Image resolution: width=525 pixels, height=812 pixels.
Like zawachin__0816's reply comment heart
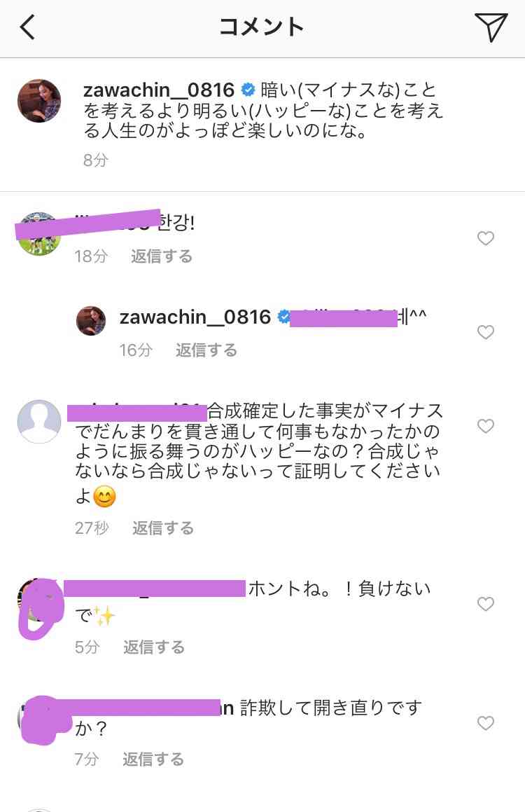pos(485,332)
